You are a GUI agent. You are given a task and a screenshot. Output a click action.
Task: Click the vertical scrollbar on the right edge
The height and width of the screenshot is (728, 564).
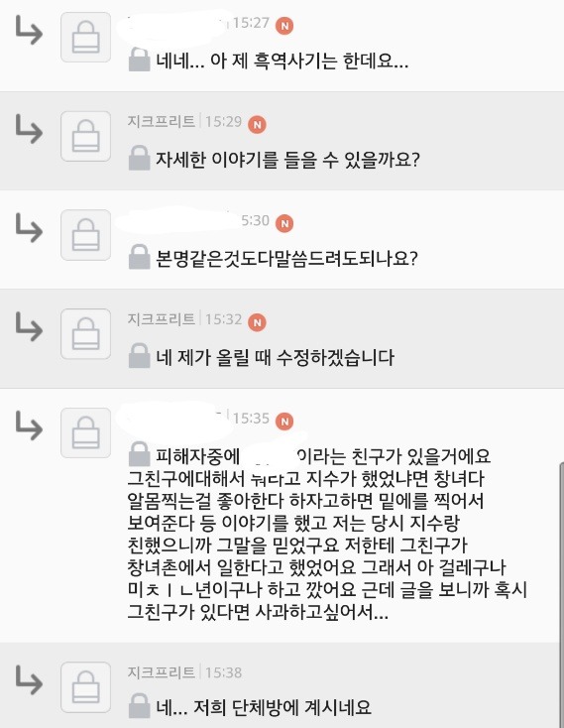561,594
